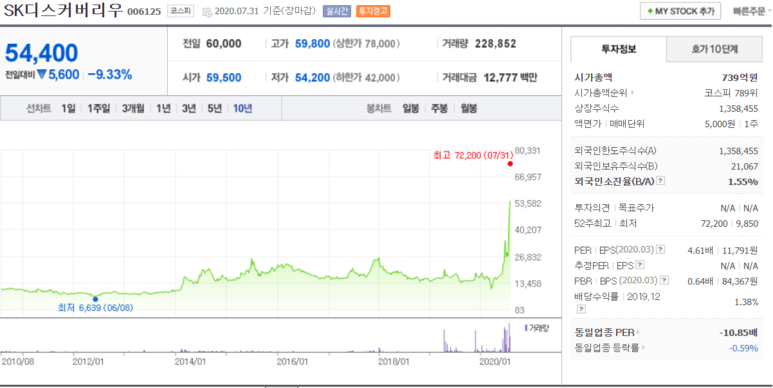Image resolution: width=773 pixels, height=388 pixels.
Task: Click the 시가 value 59,500
Action: (224, 77)
